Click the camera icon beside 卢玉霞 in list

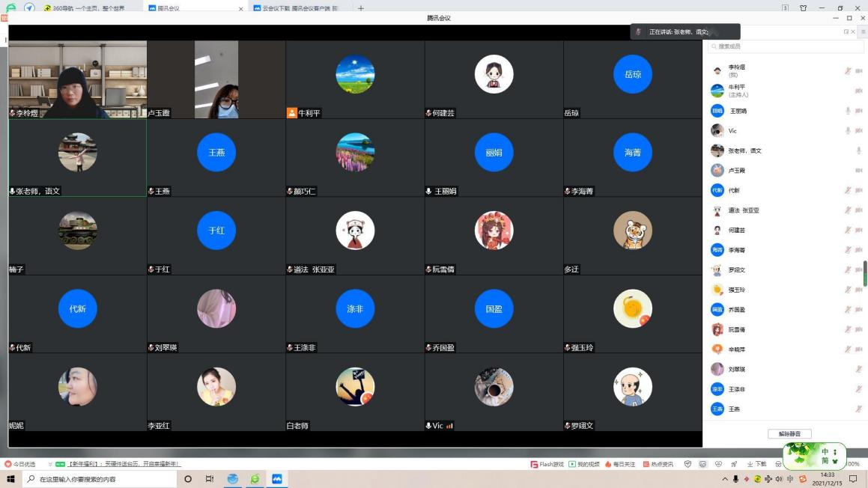[858, 171]
